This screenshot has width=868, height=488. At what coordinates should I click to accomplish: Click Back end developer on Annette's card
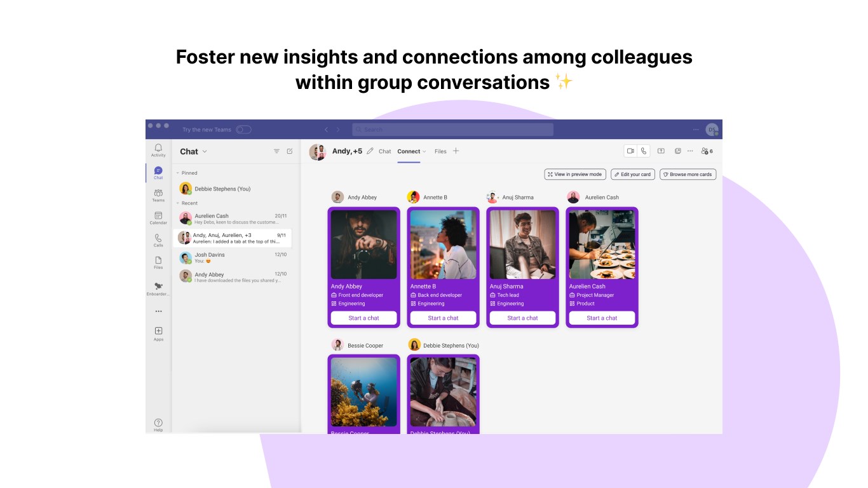point(440,295)
